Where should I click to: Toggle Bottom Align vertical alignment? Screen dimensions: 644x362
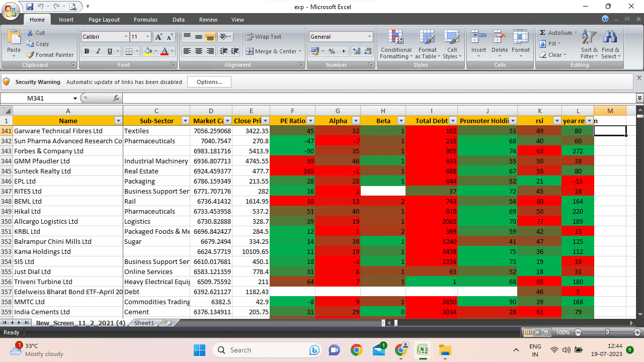(x=210, y=37)
